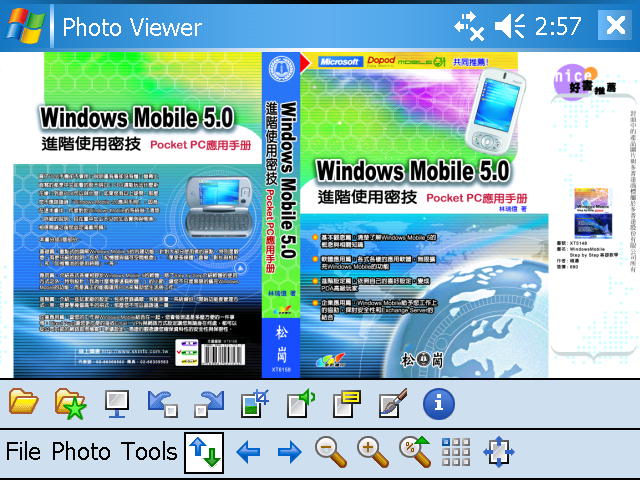The width and height of the screenshot is (640, 480).
Task: Show photo information with the blue i
Action: pyautogui.click(x=439, y=404)
